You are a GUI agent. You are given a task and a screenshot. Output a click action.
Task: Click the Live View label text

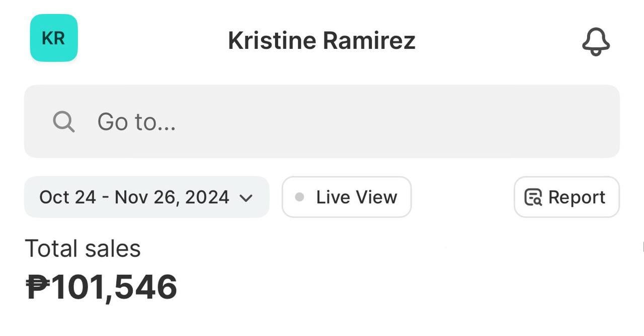(x=357, y=197)
